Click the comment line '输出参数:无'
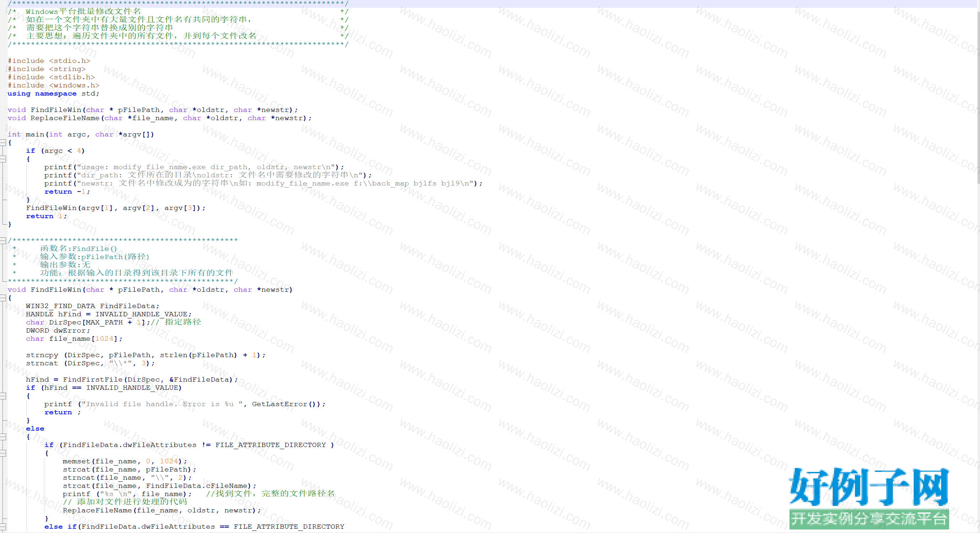Viewport: 980px width, 533px height. pos(65,265)
